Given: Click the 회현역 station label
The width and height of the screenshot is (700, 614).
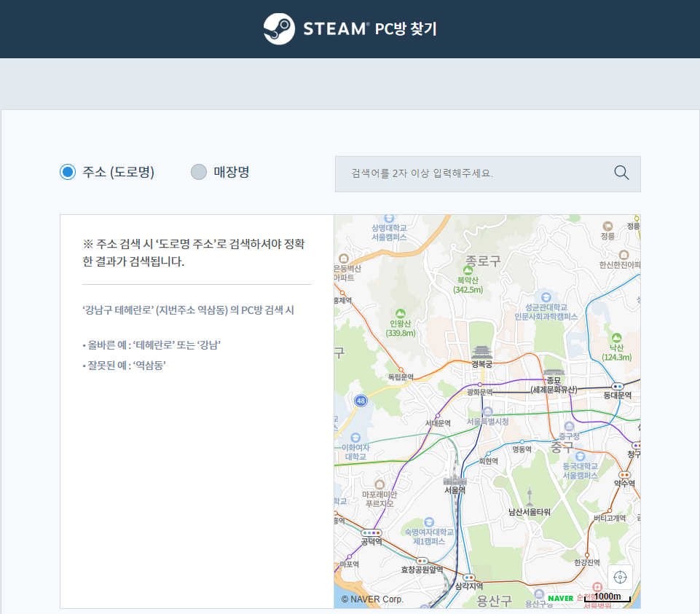Looking at the screenshot, I should point(488,461).
